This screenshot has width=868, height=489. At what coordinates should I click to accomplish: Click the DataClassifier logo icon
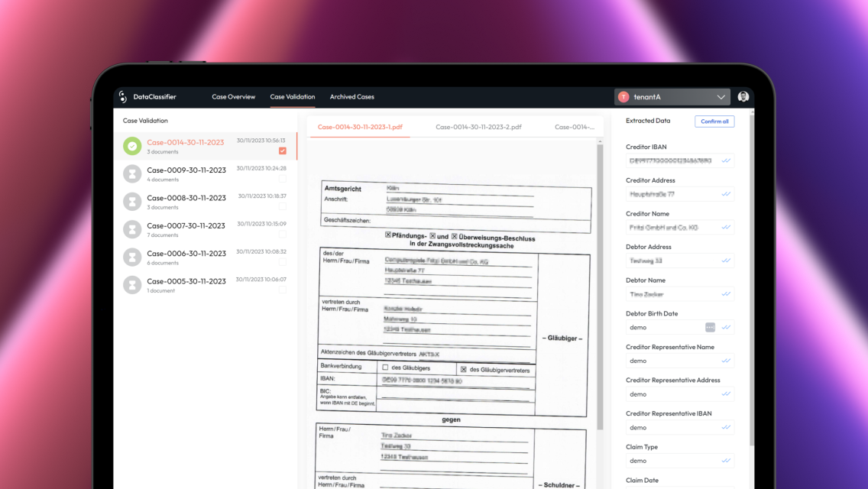pyautogui.click(x=123, y=97)
